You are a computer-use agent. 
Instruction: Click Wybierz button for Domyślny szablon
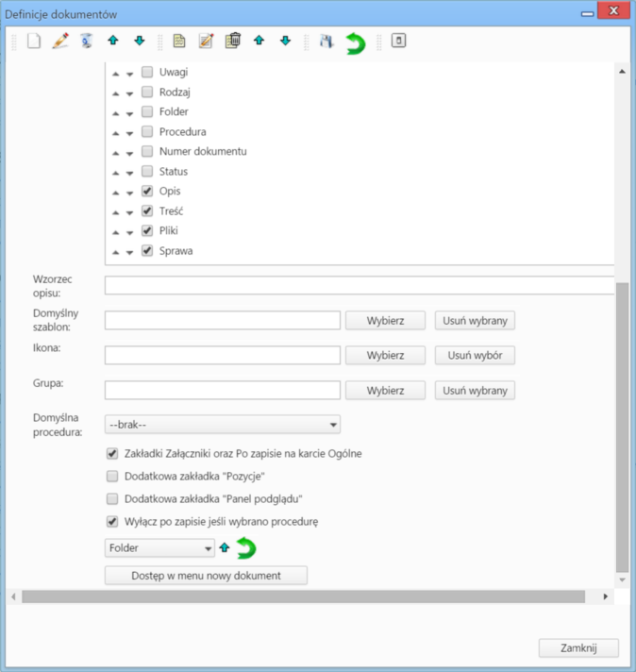coord(385,321)
